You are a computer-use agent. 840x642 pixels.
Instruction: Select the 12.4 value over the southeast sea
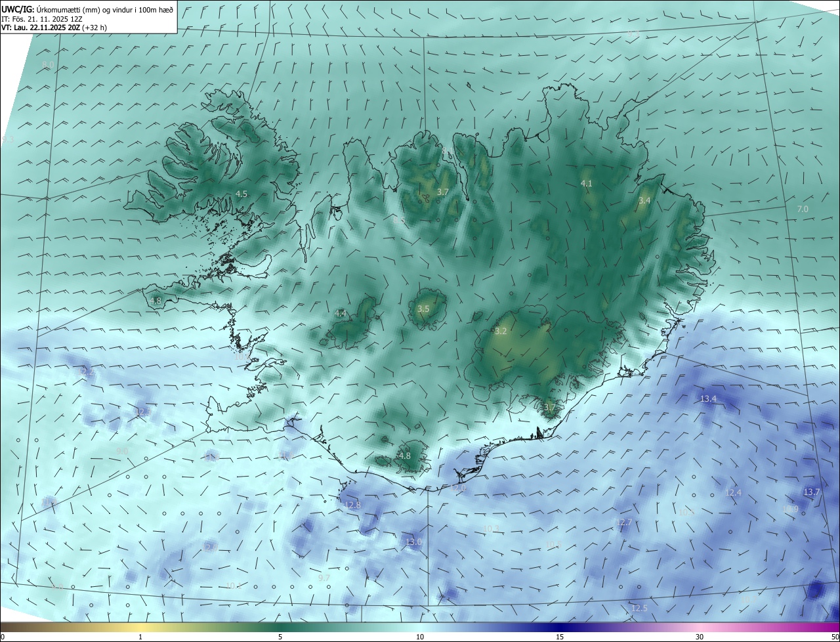(x=733, y=492)
